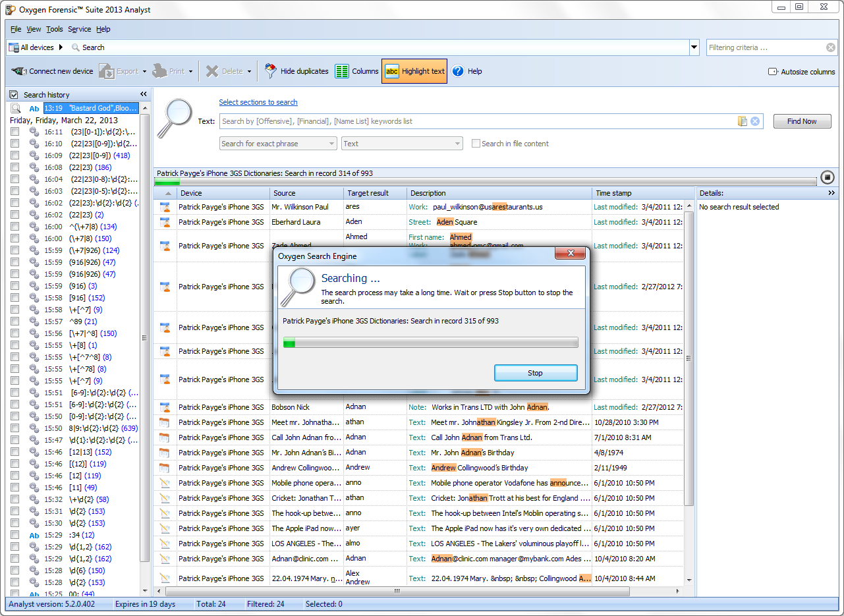Click the main window search progress bar
The height and width of the screenshot is (616, 844).
(x=486, y=182)
